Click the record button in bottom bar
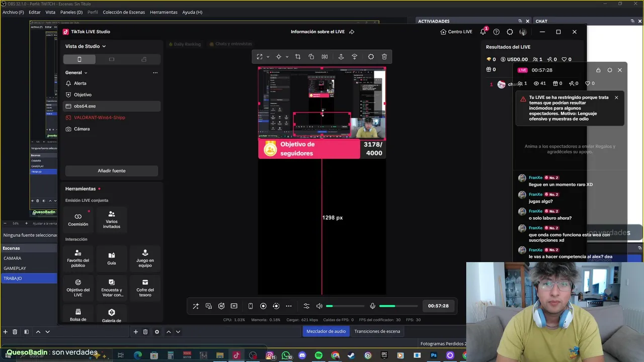 263,306
